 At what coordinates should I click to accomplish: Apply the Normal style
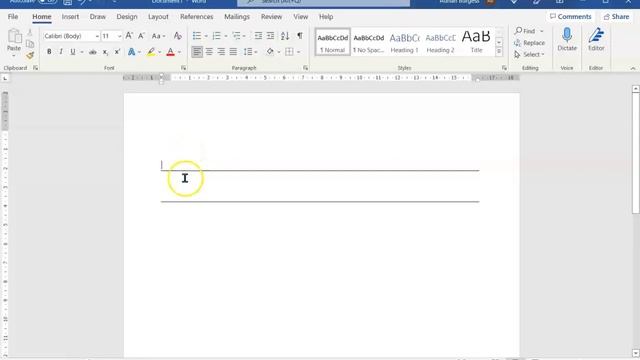click(333, 42)
